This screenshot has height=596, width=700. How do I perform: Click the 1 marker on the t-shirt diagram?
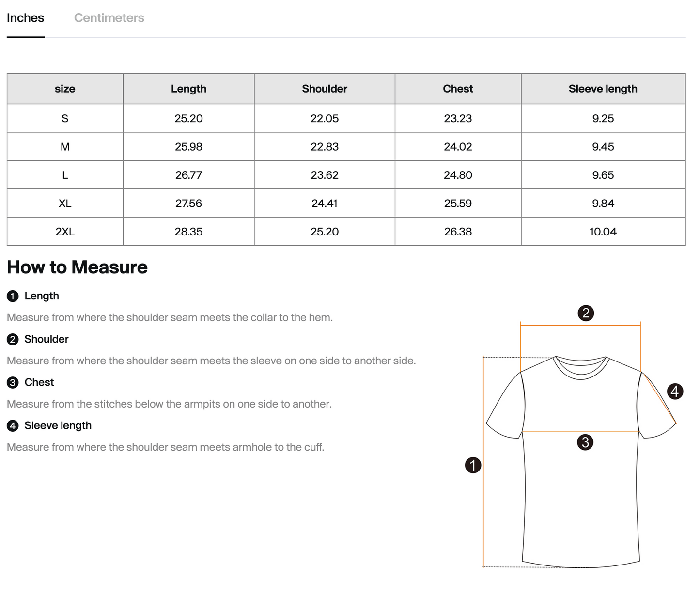point(473,465)
